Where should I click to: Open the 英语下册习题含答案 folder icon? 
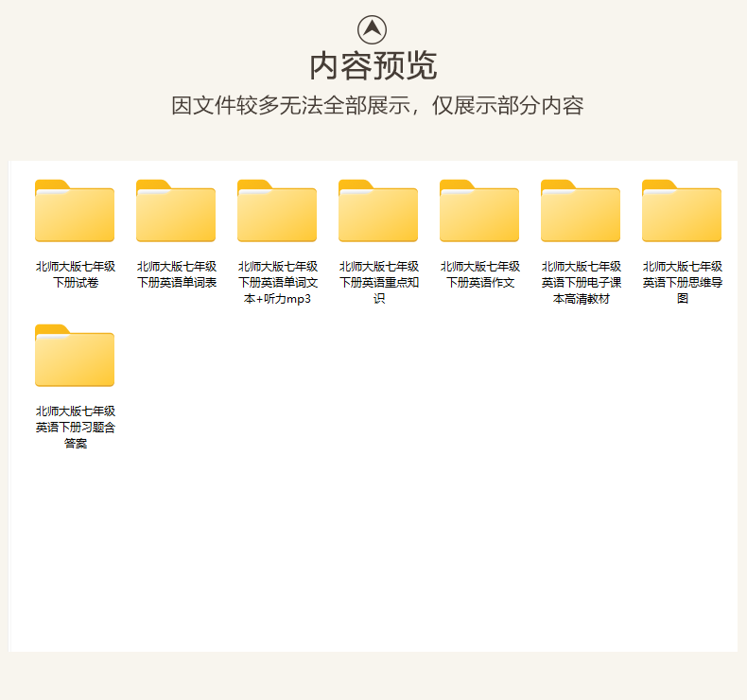point(75,356)
